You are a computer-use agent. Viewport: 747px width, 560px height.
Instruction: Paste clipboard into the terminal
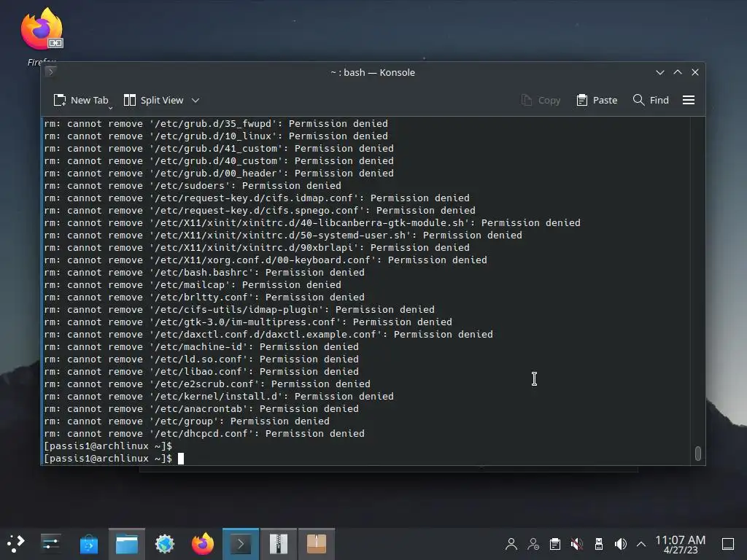[x=597, y=100]
